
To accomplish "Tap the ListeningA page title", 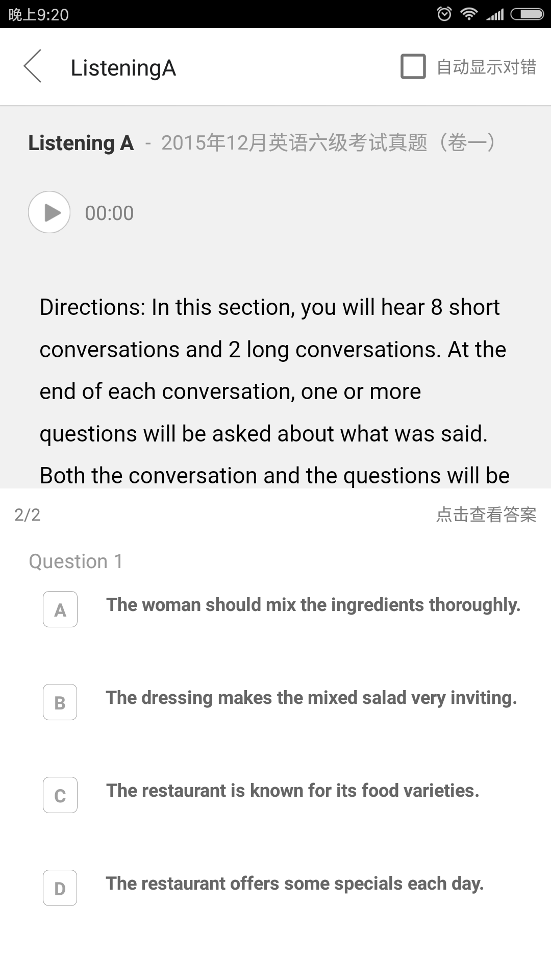I will (x=123, y=68).
